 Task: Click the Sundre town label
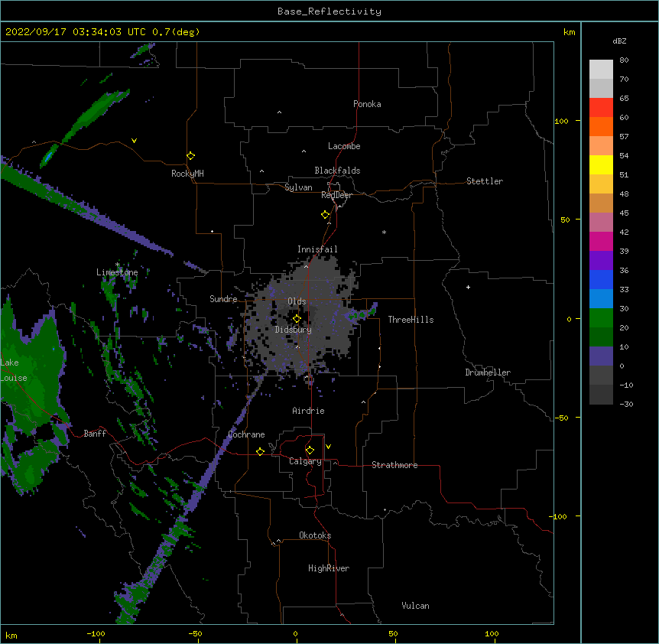223,299
